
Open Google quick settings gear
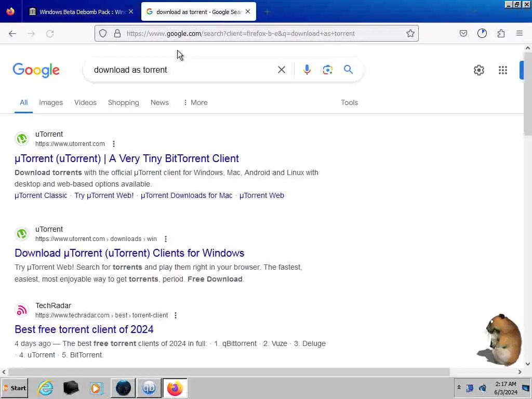[478, 70]
